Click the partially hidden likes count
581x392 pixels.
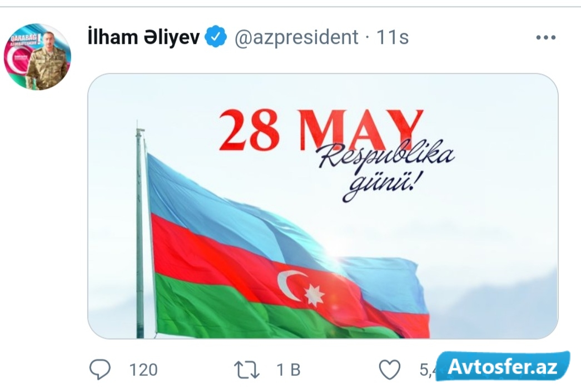click(x=427, y=370)
